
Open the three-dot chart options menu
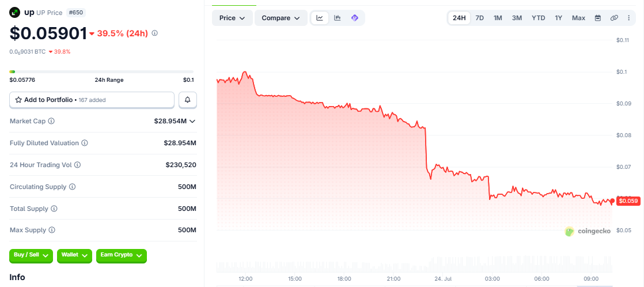(x=629, y=18)
